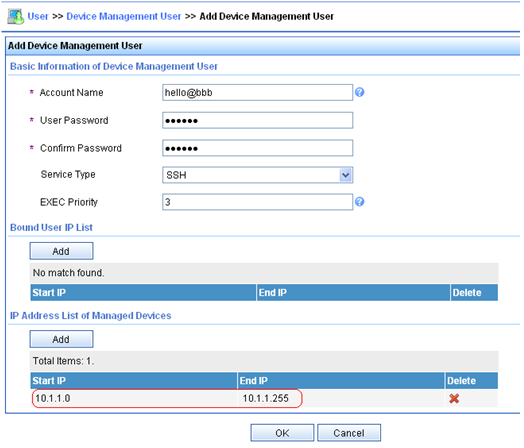This screenshot has height=448, width=524.
Task: Open help icon next to EXEC Priority
Action: click(x=360, y=202)
